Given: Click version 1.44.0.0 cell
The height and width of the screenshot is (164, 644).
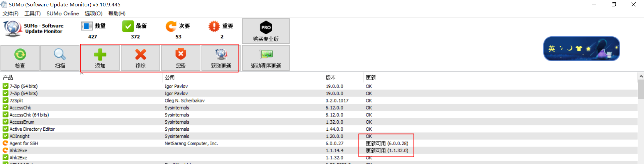Looking at the screenshot, I should tap(334, 129).
